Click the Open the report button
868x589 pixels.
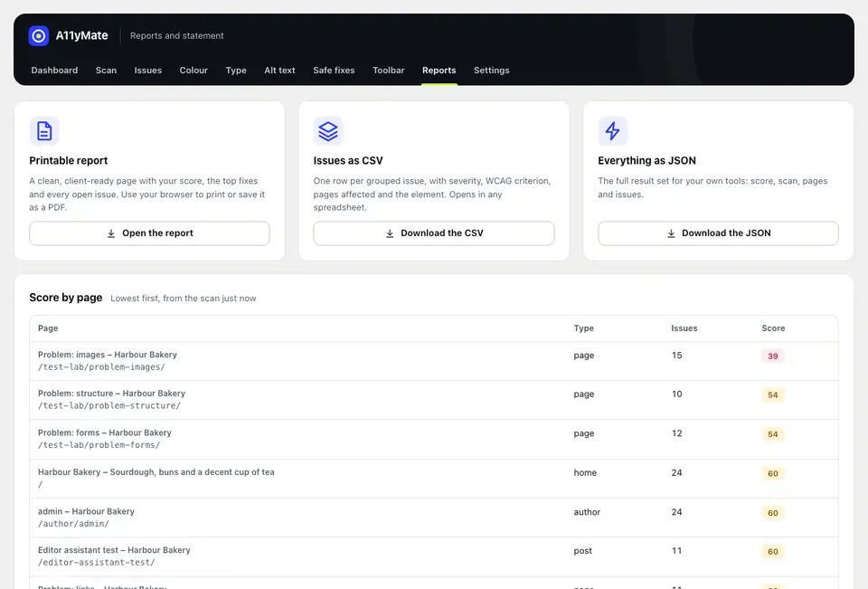point(149,233)
